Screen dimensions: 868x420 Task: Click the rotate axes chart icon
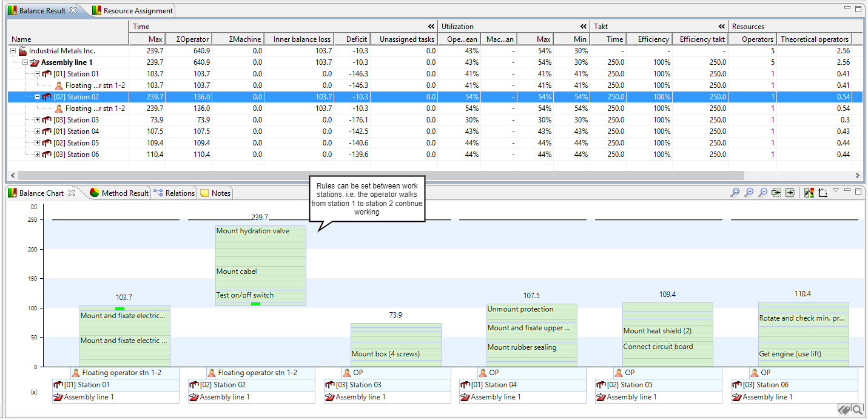pyautogui.click(x=823, y=193)
